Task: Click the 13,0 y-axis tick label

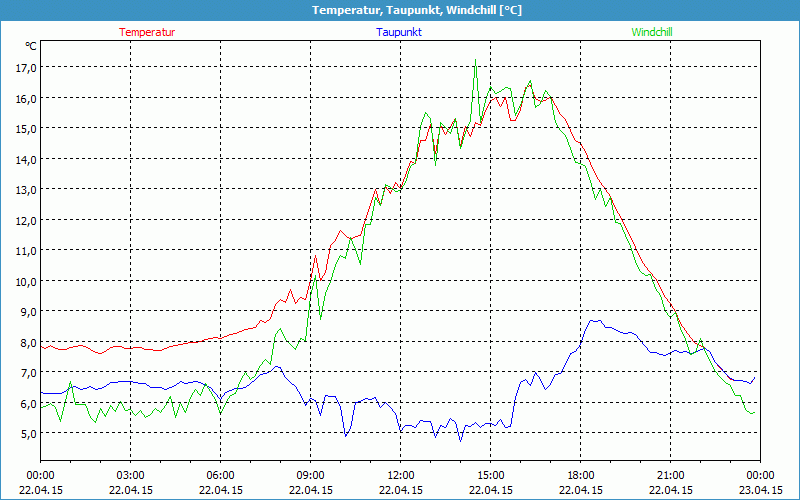Action: click(26, 189)
